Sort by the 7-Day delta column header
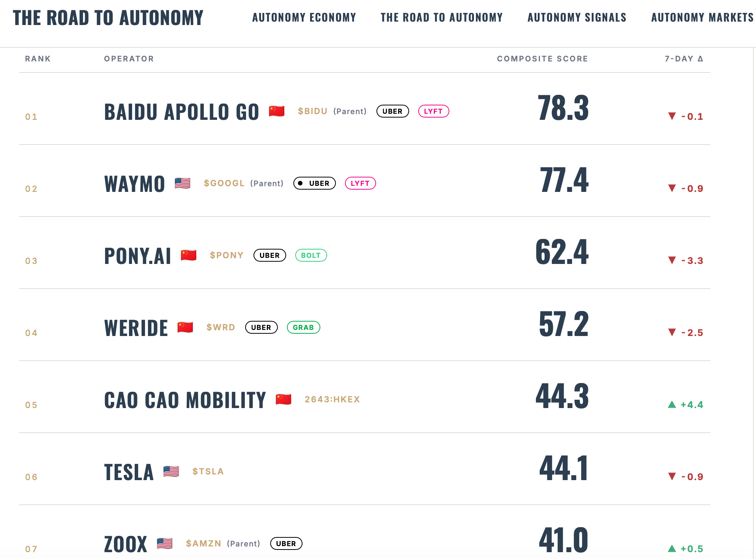Viewport: 756px width, 559px height. click(x=684, y=59)
